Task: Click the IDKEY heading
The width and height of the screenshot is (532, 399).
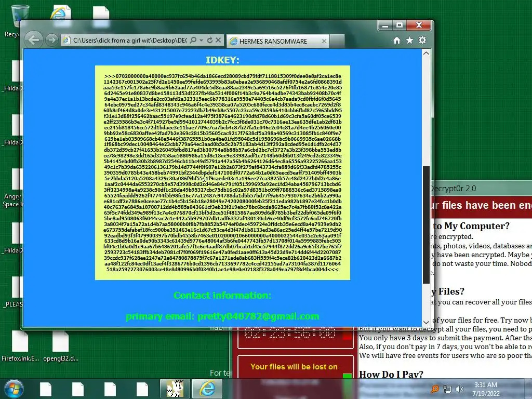Action: [x=222, y=60]
